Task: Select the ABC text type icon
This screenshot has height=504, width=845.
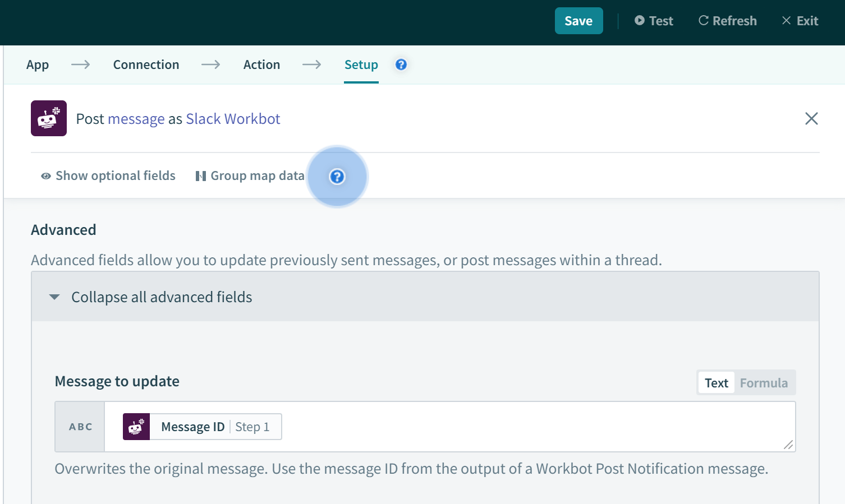Action: point(80,427)
